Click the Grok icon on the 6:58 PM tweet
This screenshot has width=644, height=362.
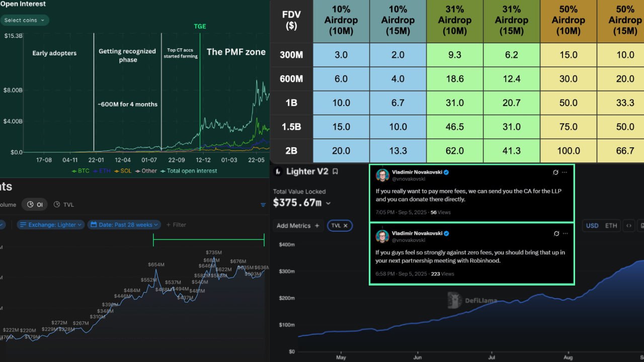click(555, 234)
